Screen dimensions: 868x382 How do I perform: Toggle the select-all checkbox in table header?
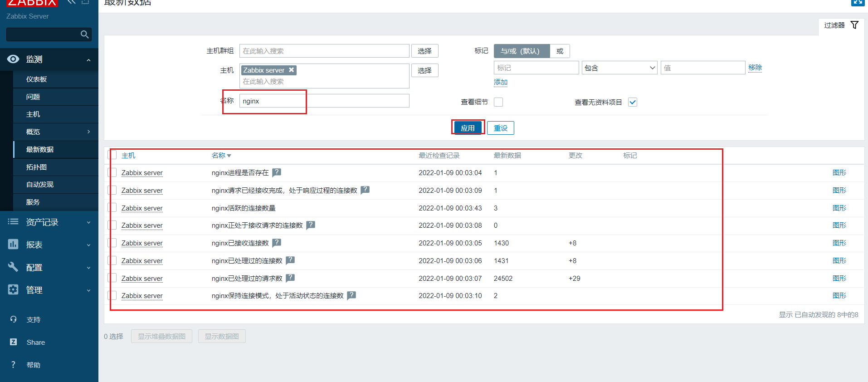[112, 155]
